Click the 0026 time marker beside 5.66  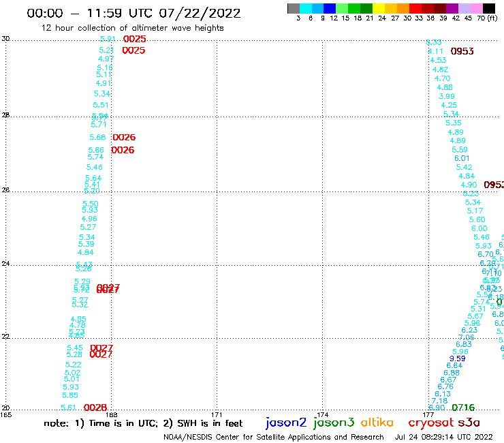click(x=123, y=150)
